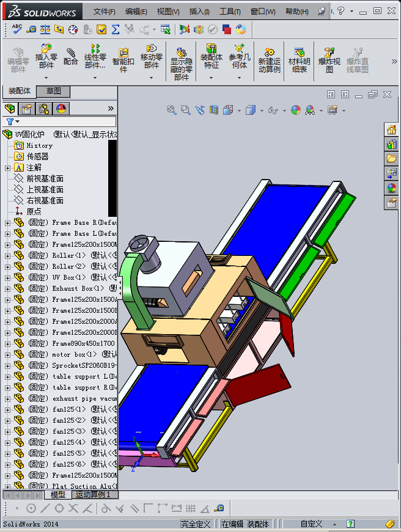
Task: Click Zoom to Area magnifier icon
Action: coord(185,110)
